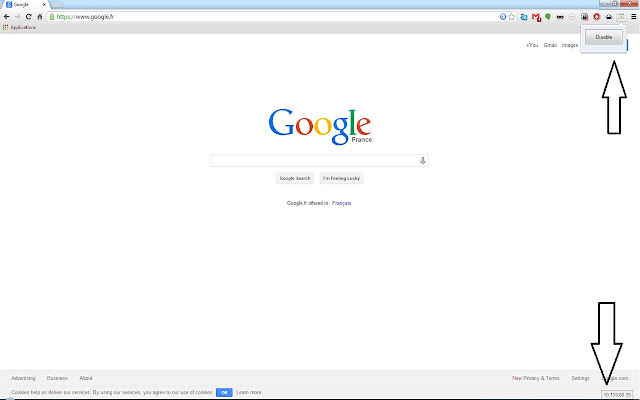
Task: Select the Google tab
Action: coord(24,4)
